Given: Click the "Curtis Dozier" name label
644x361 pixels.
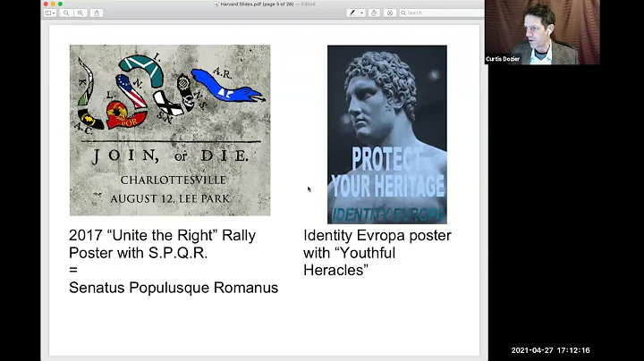Looking at the screenshot, I should pos(503,59).
